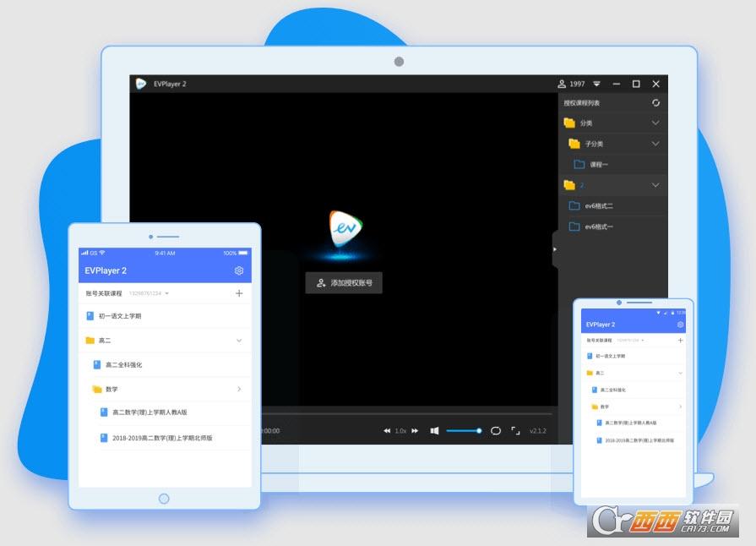
Task: Click the playback progress bar in laptop player
Action: coord(407,414)
